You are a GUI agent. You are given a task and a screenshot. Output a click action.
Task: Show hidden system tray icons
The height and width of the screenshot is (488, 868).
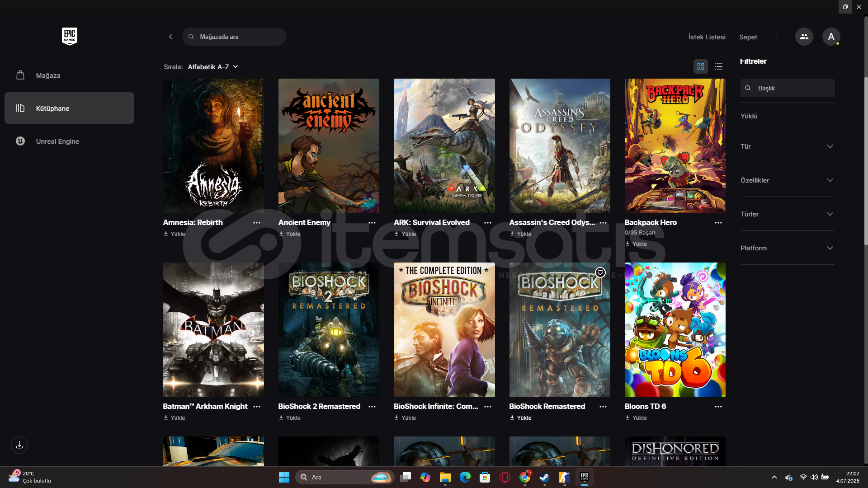point(774,477)
